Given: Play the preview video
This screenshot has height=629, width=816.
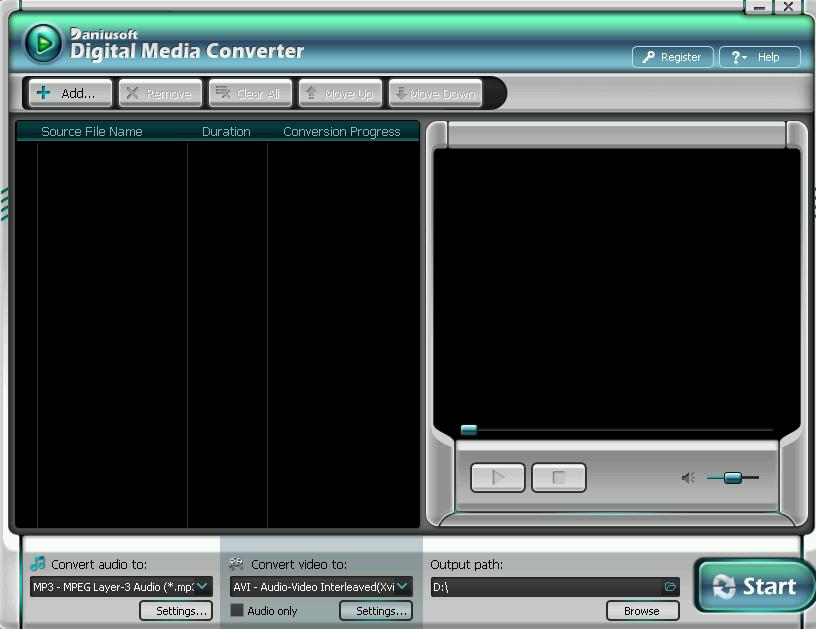Looking at the screenshot, I should [x=498, y=477].
